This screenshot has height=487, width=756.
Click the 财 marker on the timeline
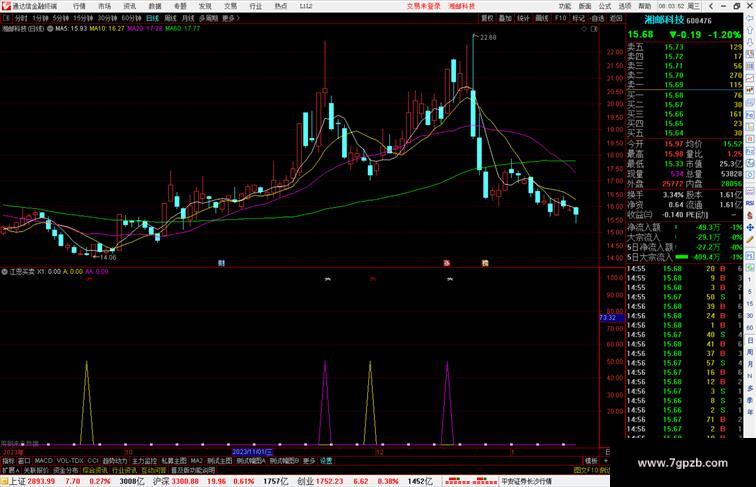[x=221, y=263]
